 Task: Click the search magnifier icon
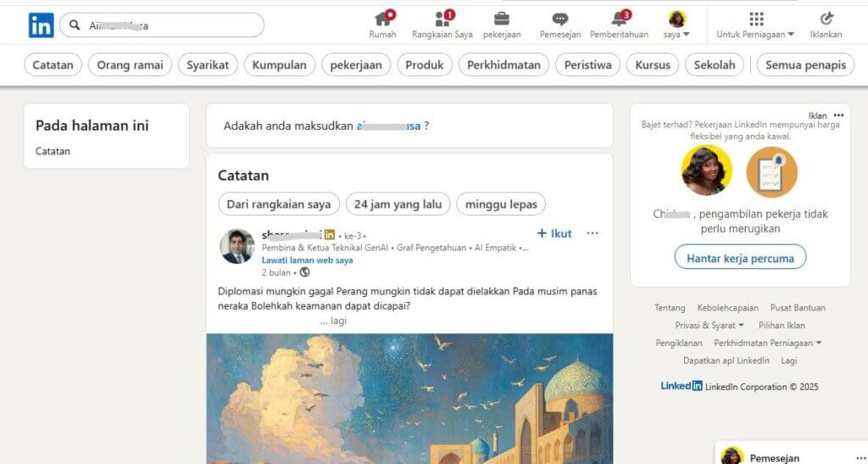point(75,25)
